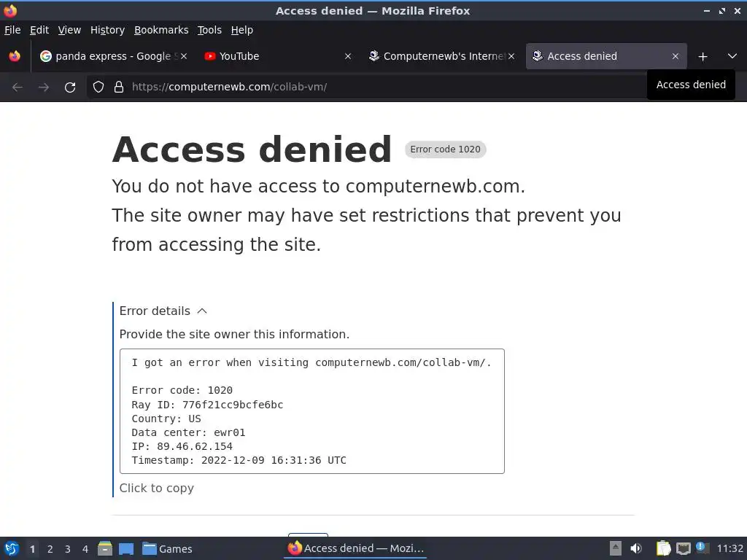Minimize the Firefox window
The height and width of the screenshot is (560, 747).
tap(707, 10)
